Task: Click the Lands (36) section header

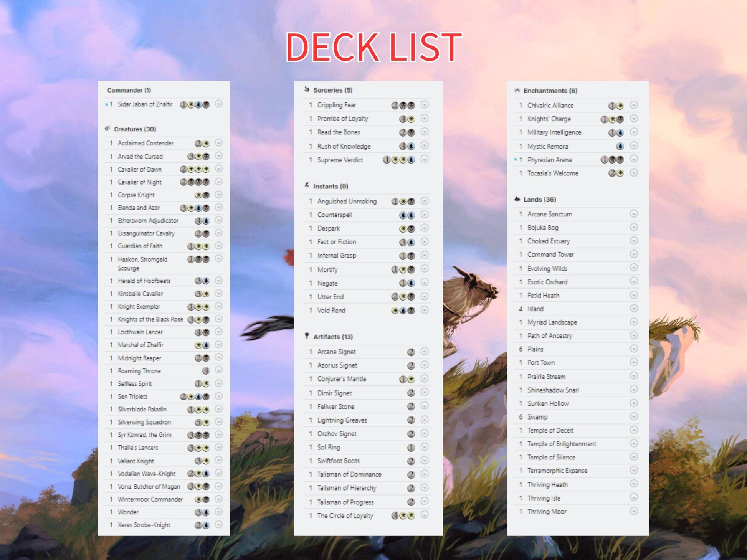Action: pos(539,199)
